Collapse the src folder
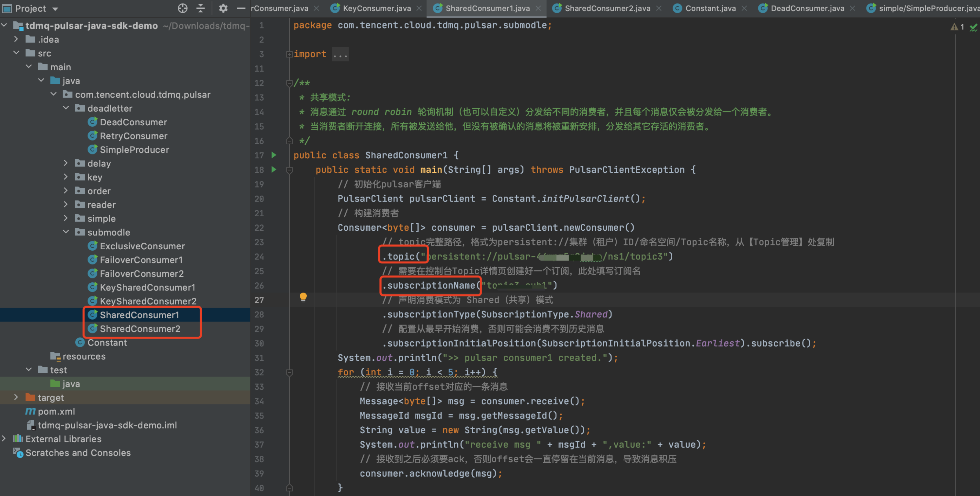 click(x=16, y=52)
